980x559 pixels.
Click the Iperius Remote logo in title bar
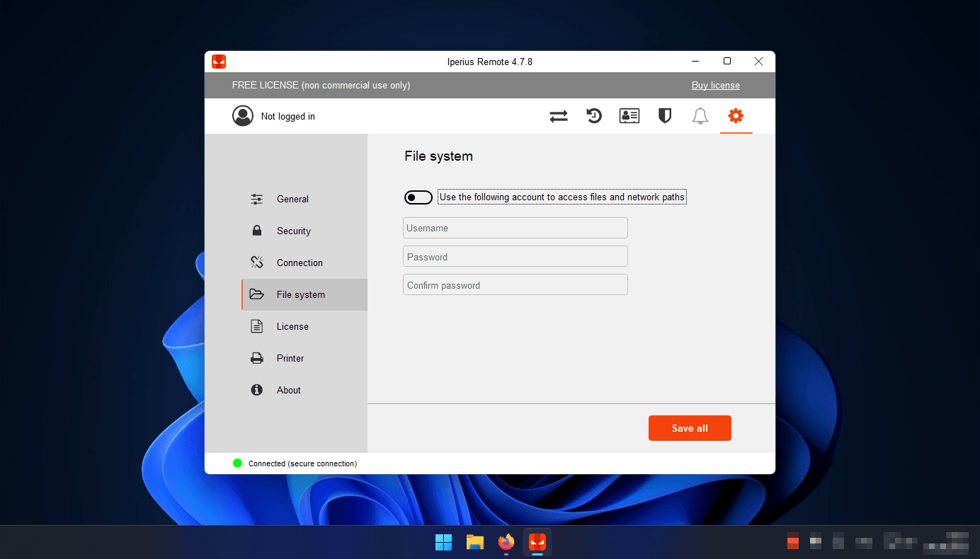pos(219,62)
